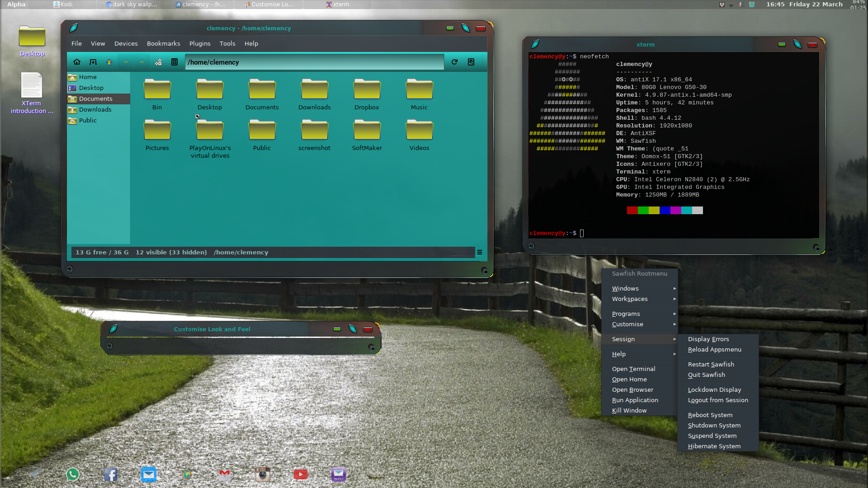
Task: Click the /home/clemency path input field
Action: tap(315, 62)
